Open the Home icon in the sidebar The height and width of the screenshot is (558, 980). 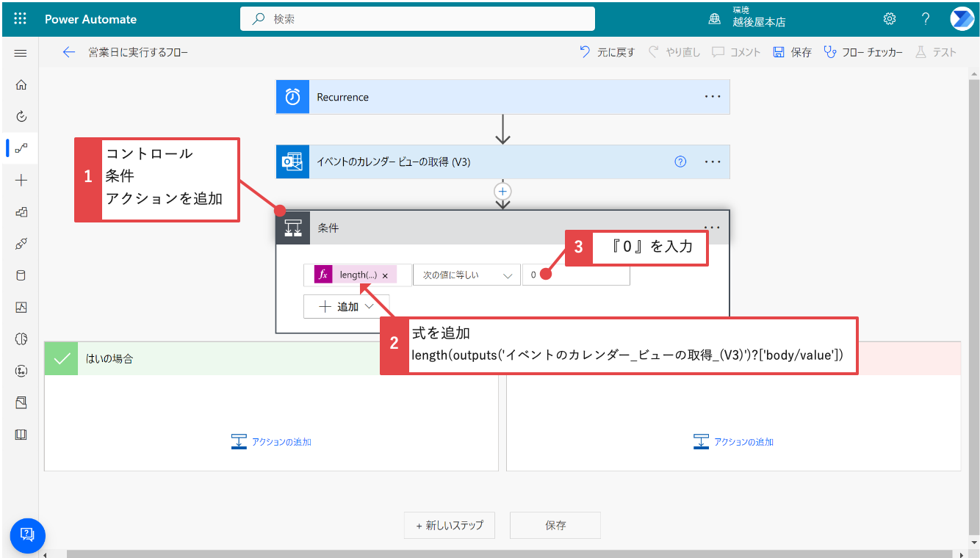click(21, 84)
